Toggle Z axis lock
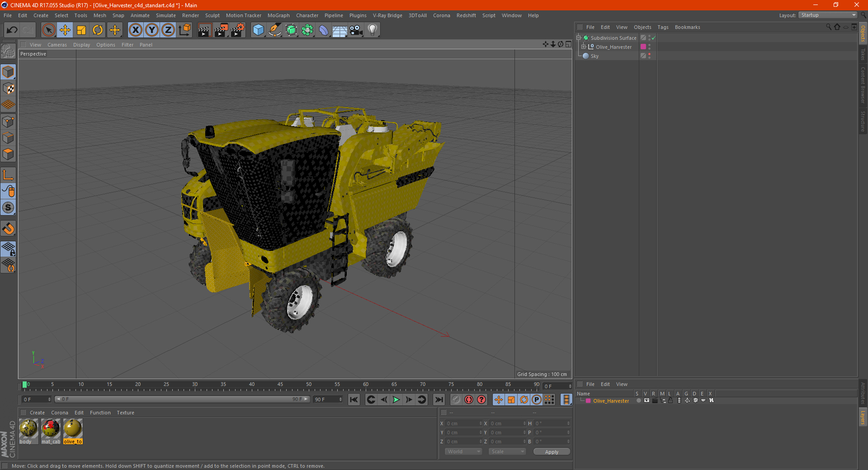Screen dimensions: 868x470 coord(168,30)
